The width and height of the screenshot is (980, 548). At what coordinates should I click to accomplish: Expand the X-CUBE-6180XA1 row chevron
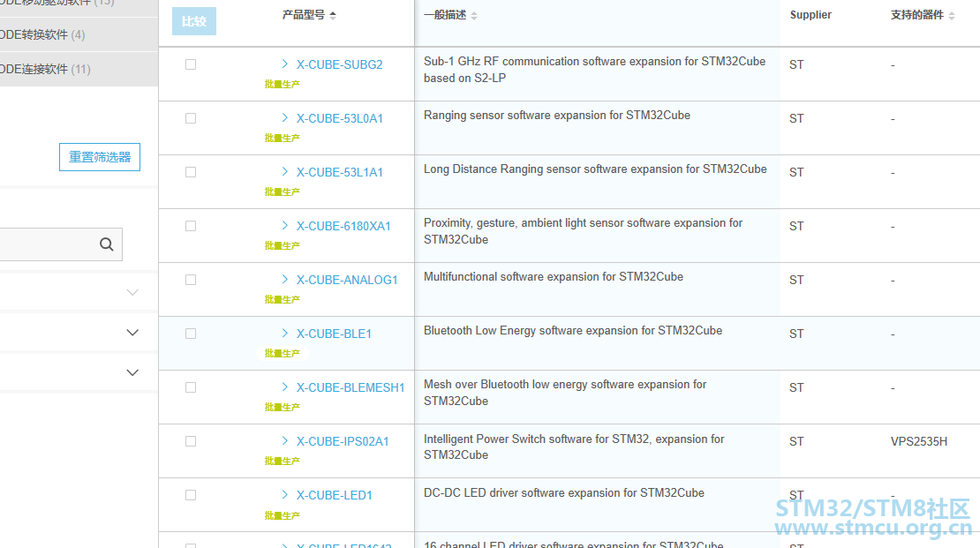tap(285, 225)
